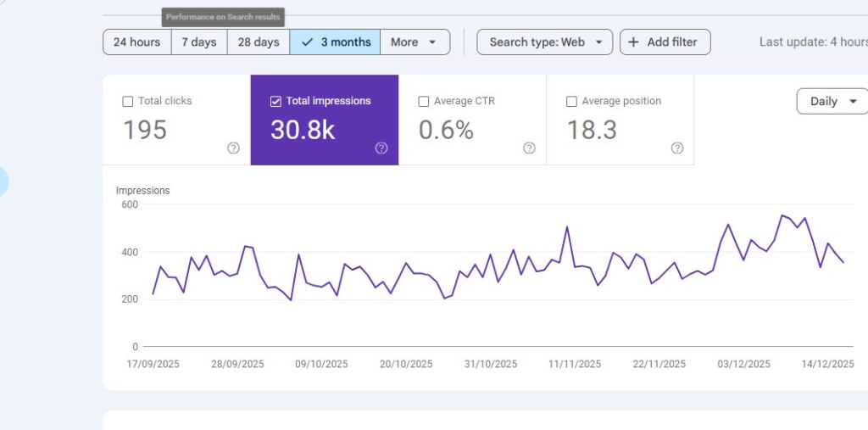
Task: Open help for Average CTR metric
Action: [529, 148]
